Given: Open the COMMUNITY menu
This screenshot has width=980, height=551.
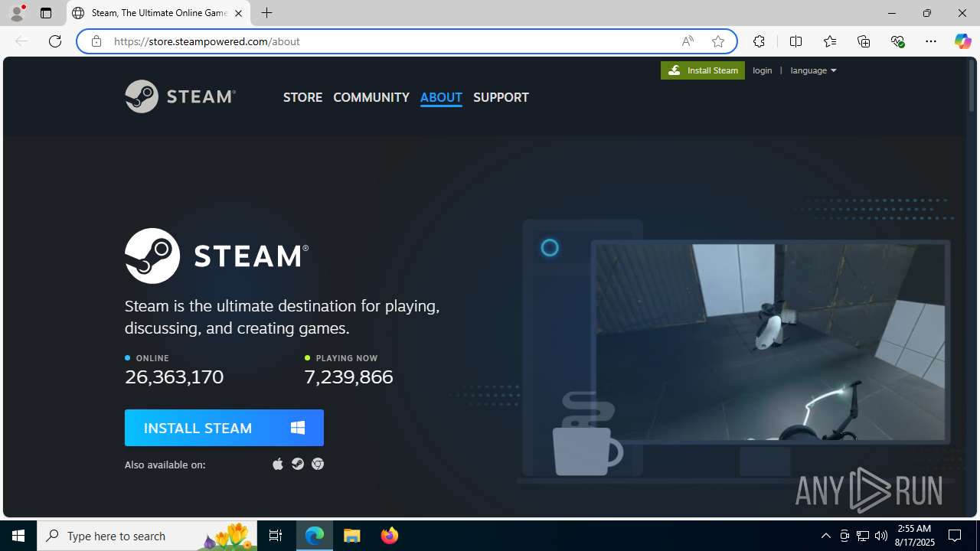Looking at the screenshot, I should point(371,97).
